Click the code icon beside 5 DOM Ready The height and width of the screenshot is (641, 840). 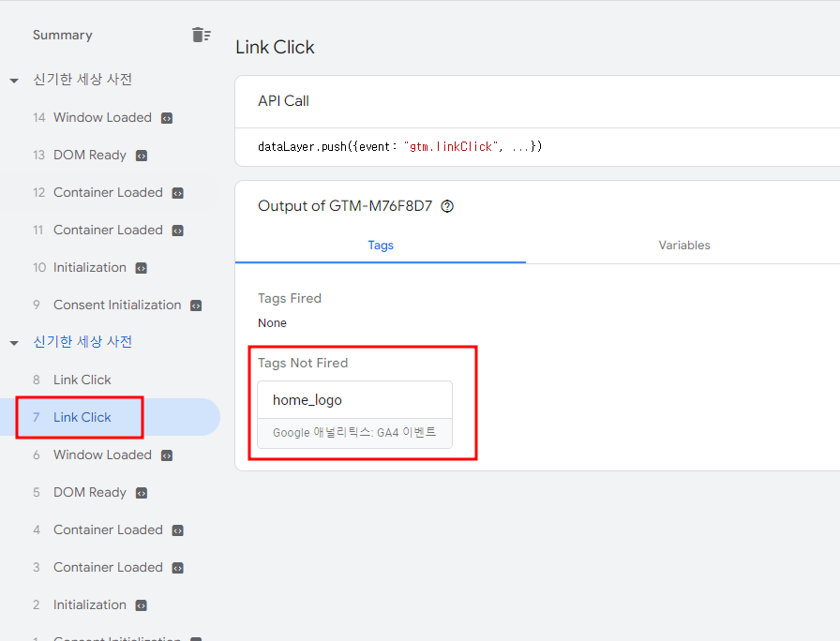pyautogui.click(x=142, y=493)
